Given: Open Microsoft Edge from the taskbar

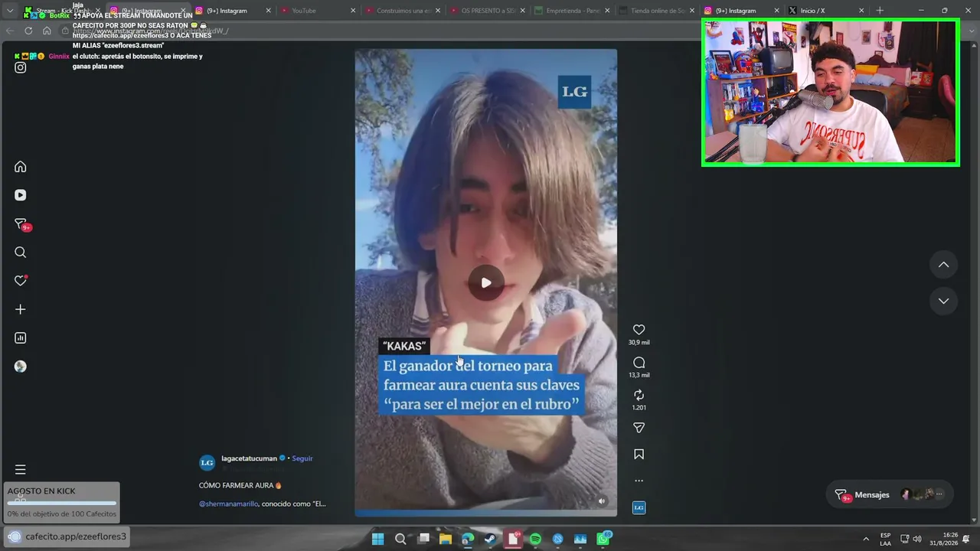Looking at the screenshot, I should pyautogui.click(x=468, y=539).
